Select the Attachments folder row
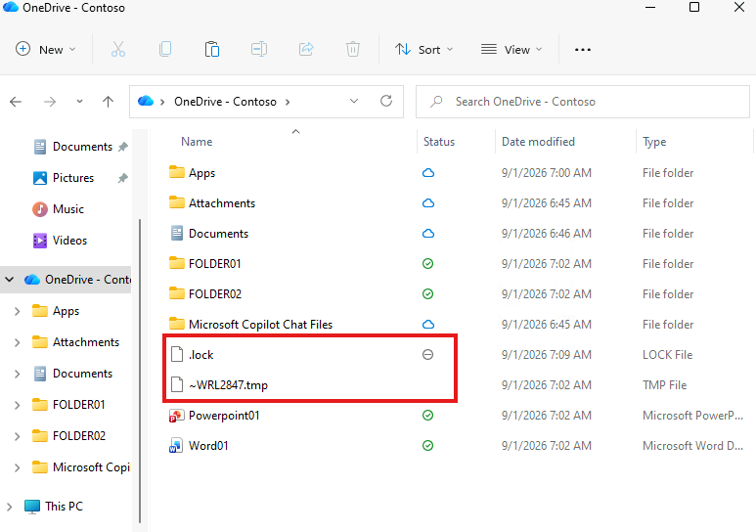This screenshot has width=756, height=532. pyautogui.click(x=222, y=203)
